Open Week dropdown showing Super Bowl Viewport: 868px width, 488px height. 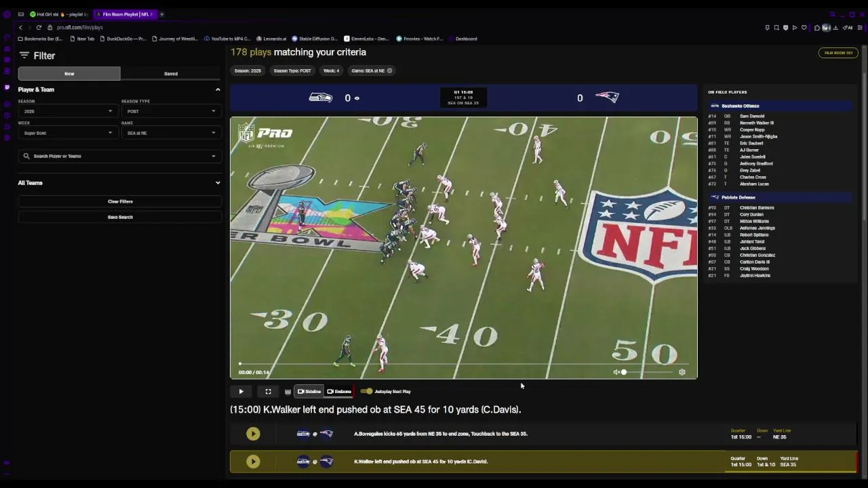pyautogui.click(x=67, y=133)
